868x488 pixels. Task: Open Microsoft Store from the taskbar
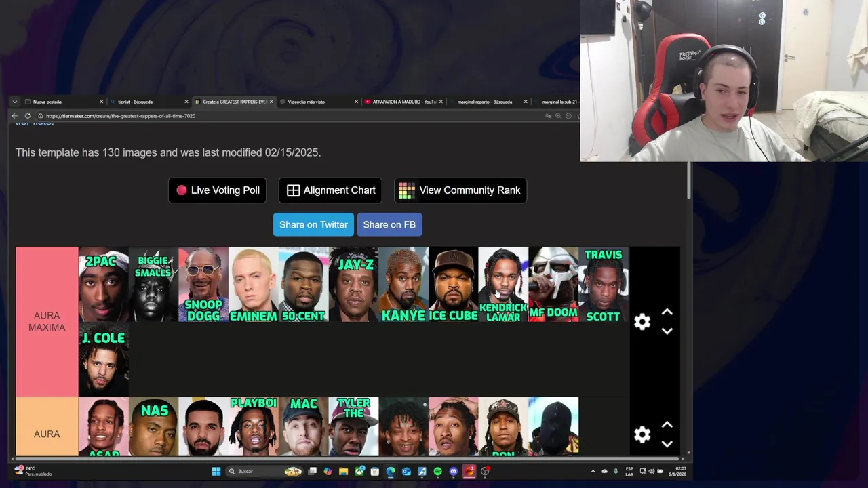coord(374,471)
